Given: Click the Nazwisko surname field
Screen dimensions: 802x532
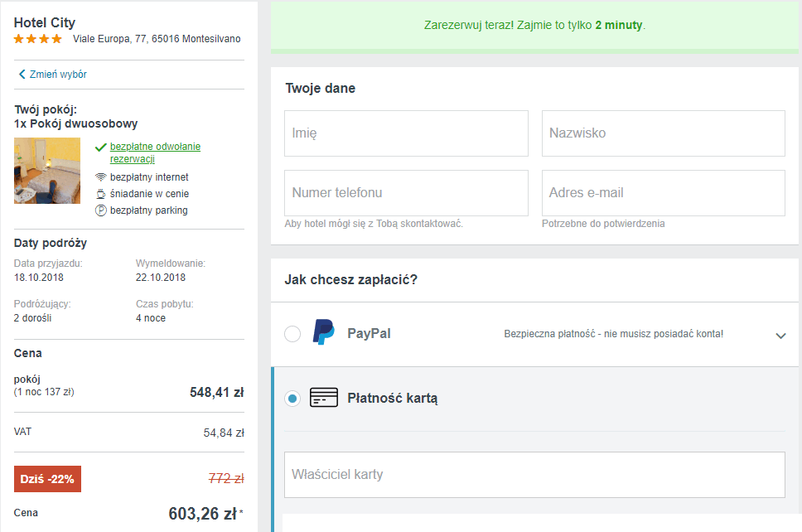Looking at the screenshot, I should [x=663, y=133].
